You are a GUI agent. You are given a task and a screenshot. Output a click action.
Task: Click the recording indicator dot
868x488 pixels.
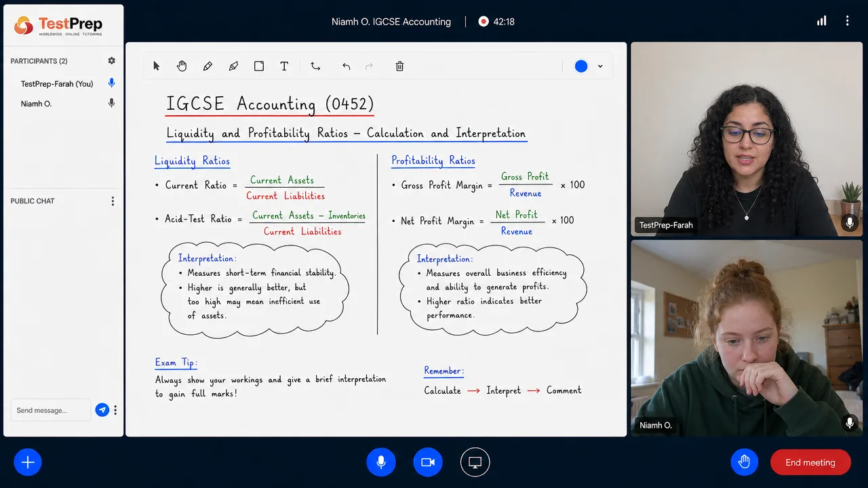click(x=484, y=22)
